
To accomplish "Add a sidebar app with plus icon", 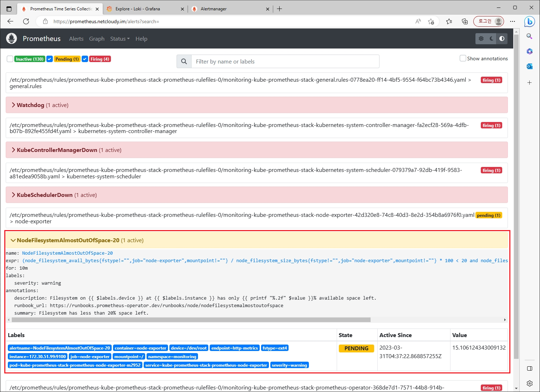I will [530, 83].
